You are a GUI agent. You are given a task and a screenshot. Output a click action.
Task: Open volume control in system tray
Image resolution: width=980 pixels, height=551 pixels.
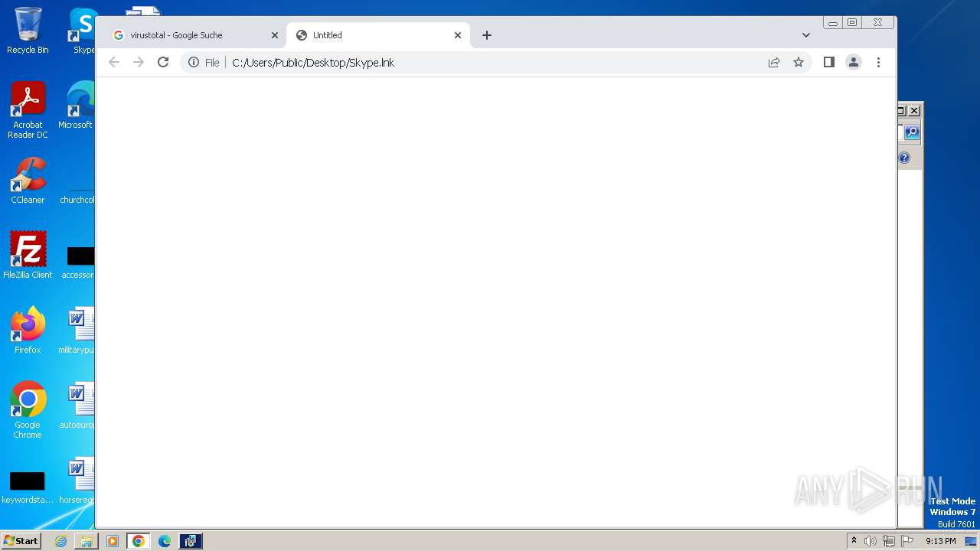point(871,541)
